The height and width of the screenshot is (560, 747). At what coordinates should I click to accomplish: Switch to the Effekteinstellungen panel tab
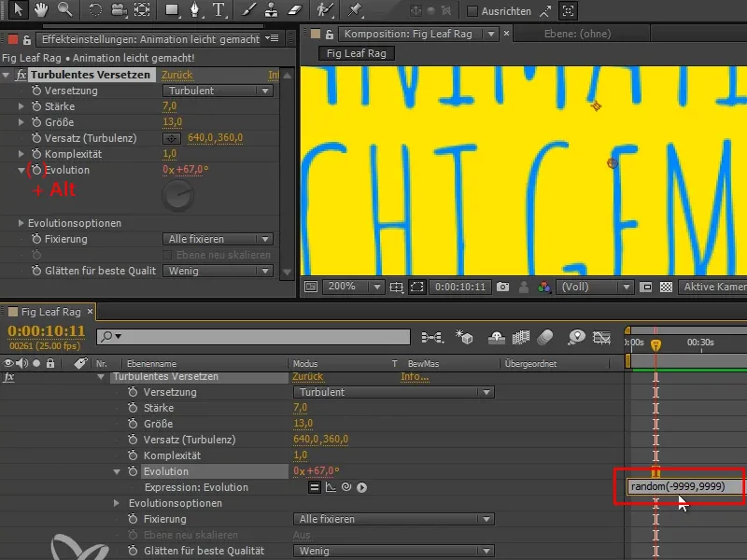[150, 39]
